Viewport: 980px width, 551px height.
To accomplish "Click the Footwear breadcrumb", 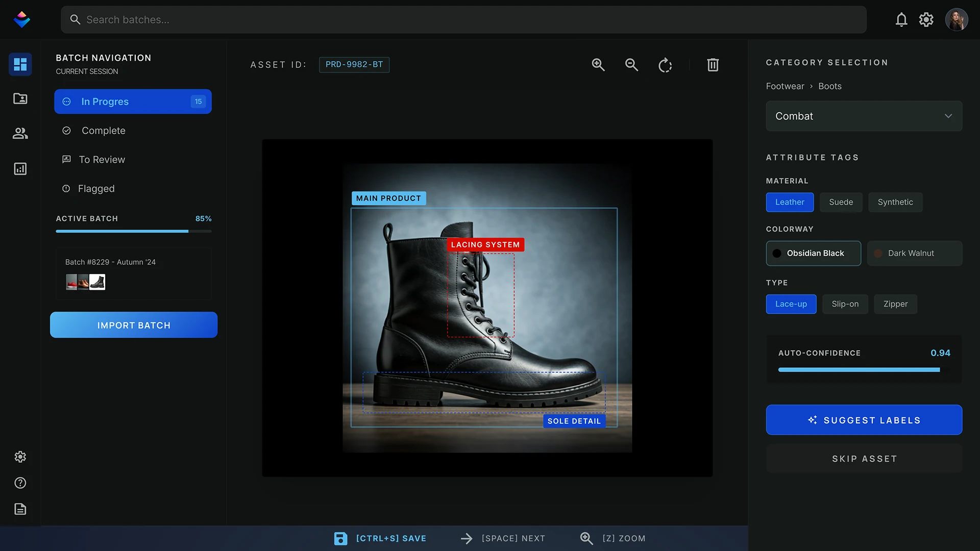I will point(785,86).
